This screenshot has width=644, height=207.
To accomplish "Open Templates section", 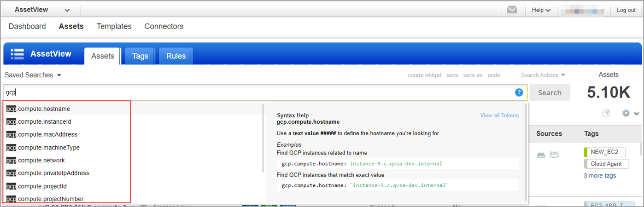I will [x=114, y=26].
